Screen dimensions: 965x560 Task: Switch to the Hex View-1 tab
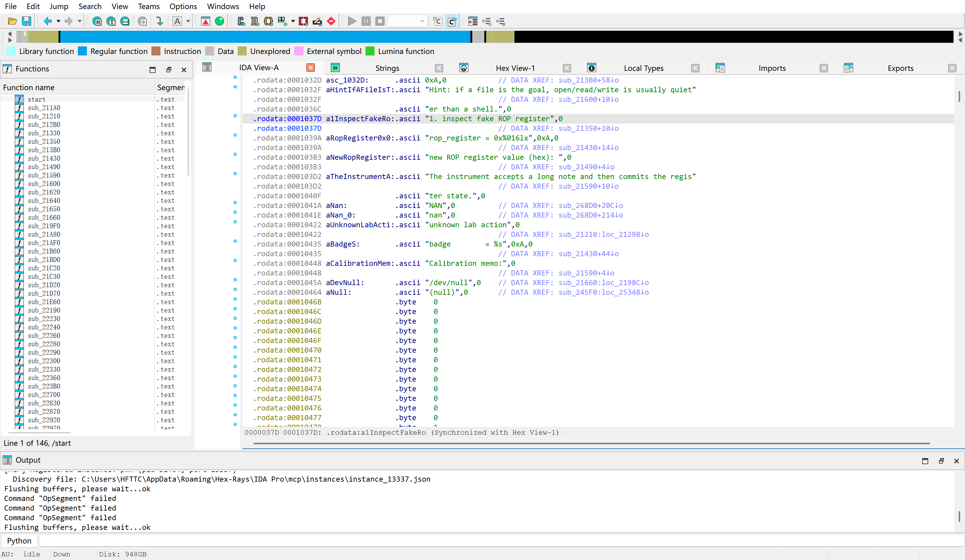[x=515, y=68]
